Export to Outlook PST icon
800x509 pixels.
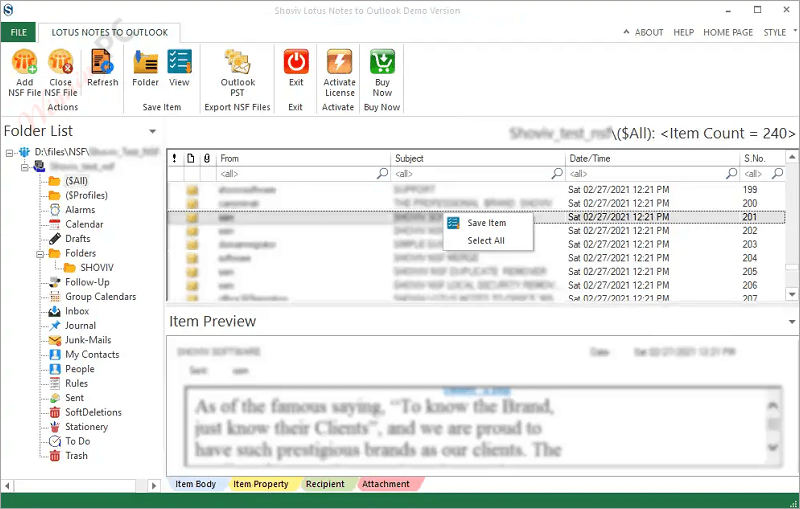click(237, 61)
